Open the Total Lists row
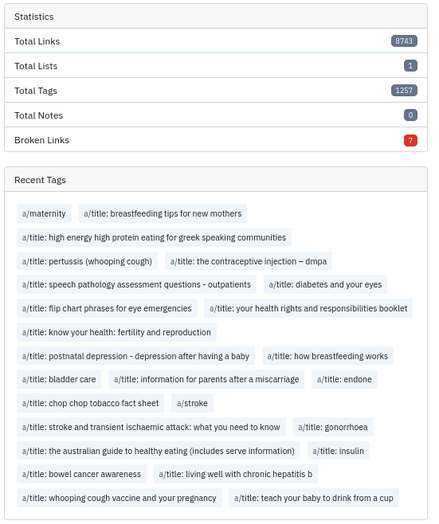 click(216, 66)
